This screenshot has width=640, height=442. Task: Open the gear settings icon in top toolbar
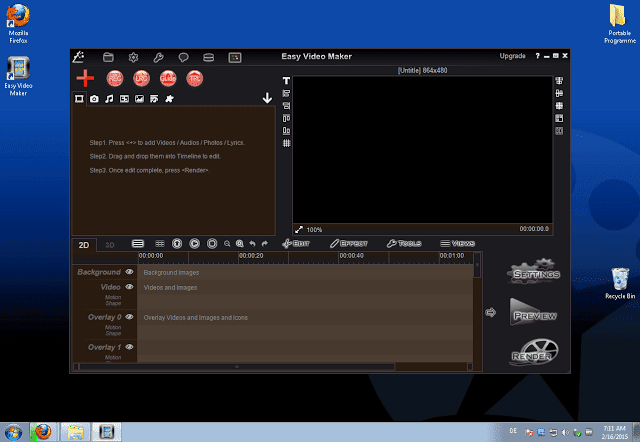click(133, 58)
